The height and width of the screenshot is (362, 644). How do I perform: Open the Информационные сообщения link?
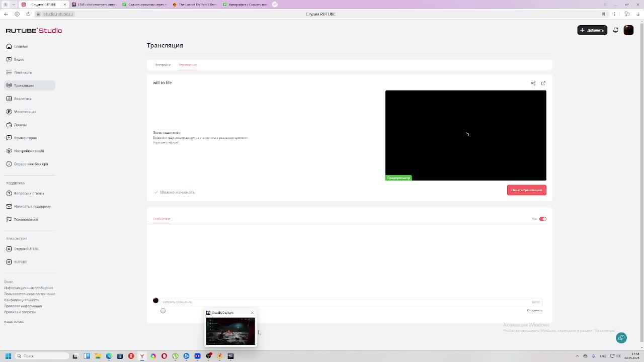tap(29, 288)
